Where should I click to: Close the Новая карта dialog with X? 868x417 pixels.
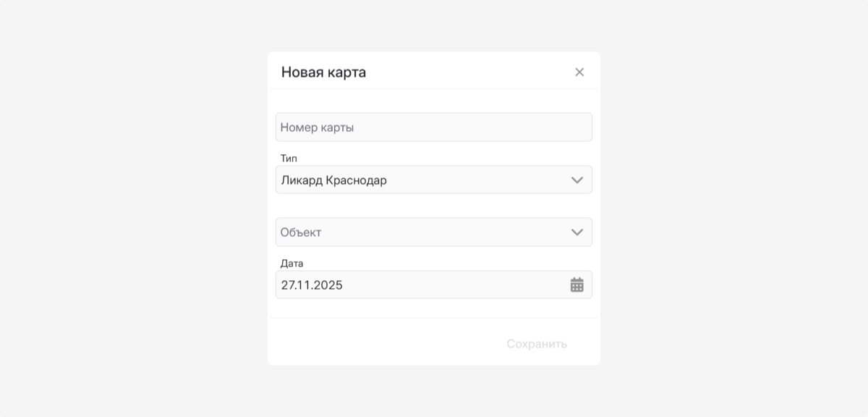tap(579, 72)
